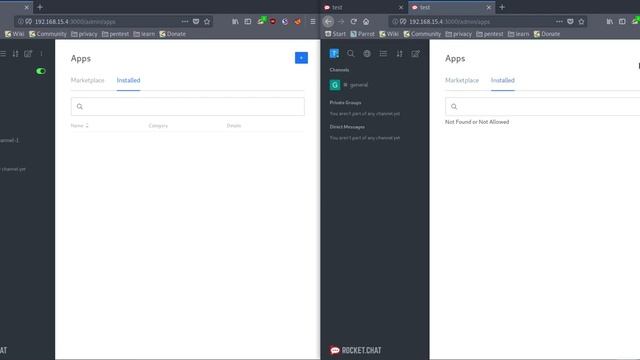Screen dimensions: 640x360
Task: Bookmark page with star in left browser
Action: click(207, 21)
